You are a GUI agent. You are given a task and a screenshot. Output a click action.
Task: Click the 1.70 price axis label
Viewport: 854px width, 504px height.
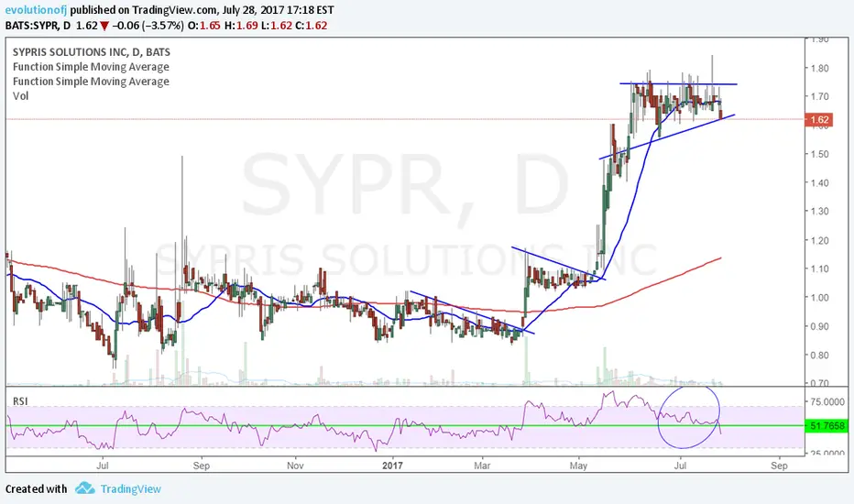(819, 96)
